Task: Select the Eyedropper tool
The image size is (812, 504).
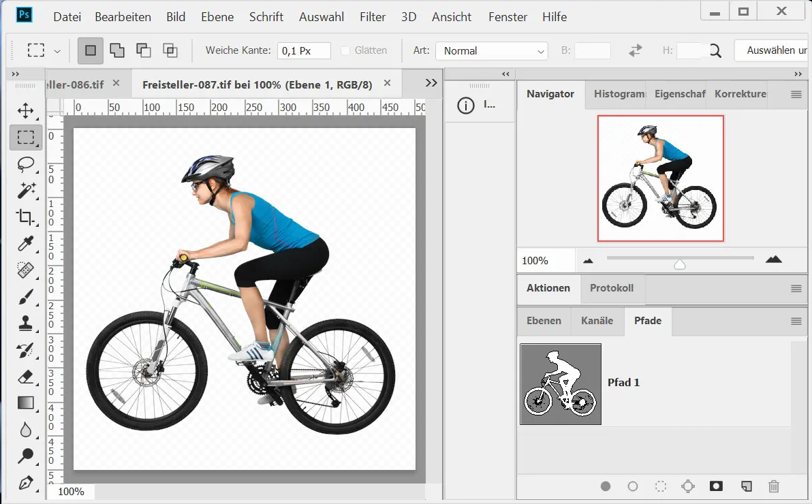Action: [26, 244]
